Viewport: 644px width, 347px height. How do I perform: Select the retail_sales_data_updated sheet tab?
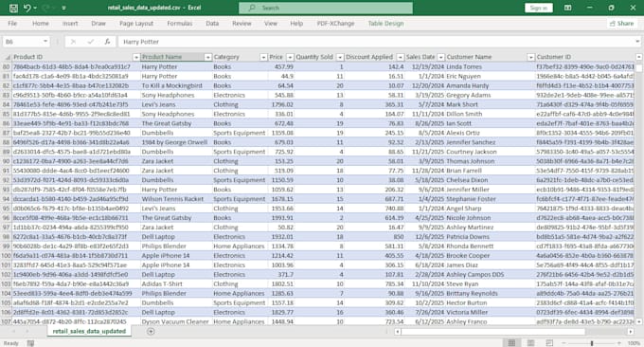point(89,331)
